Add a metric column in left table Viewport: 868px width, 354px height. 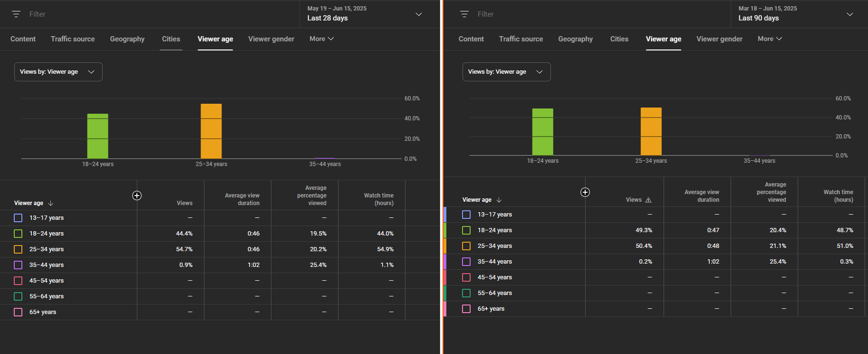coord(137,196)
